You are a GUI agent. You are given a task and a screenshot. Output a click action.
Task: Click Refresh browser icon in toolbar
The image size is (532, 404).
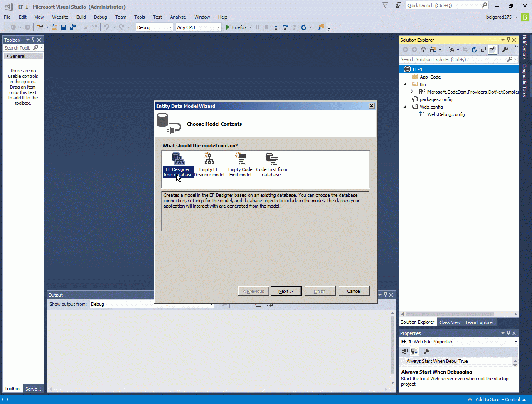click(304, 27)
